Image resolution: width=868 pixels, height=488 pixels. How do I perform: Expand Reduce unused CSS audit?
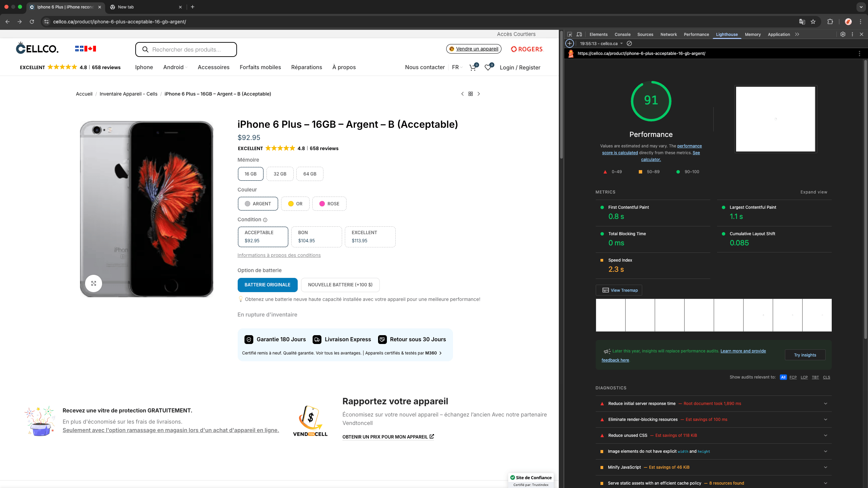[713, 435]
